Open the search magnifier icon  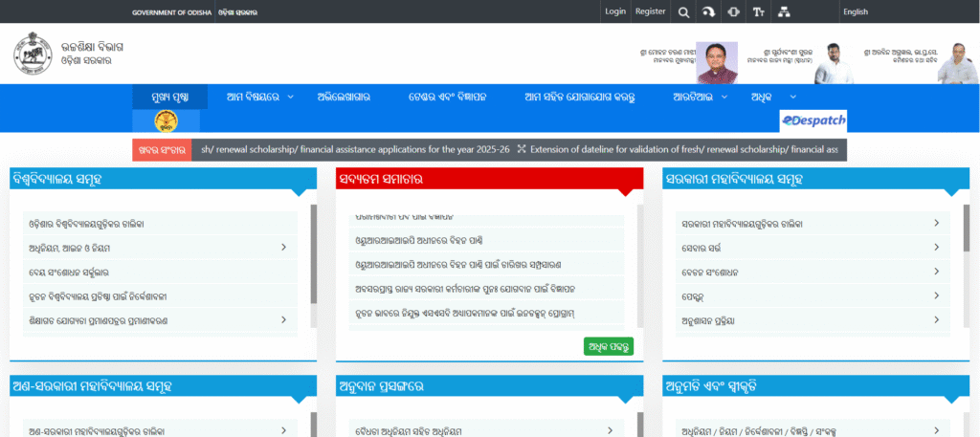(683, 11)
